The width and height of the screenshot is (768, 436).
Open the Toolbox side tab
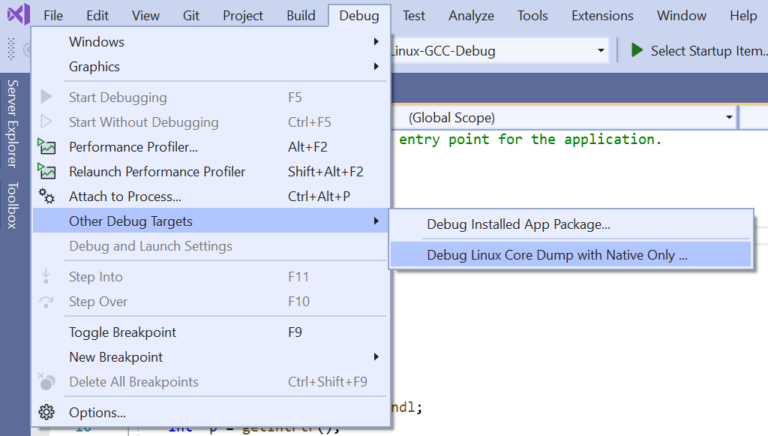click(13, 205)
